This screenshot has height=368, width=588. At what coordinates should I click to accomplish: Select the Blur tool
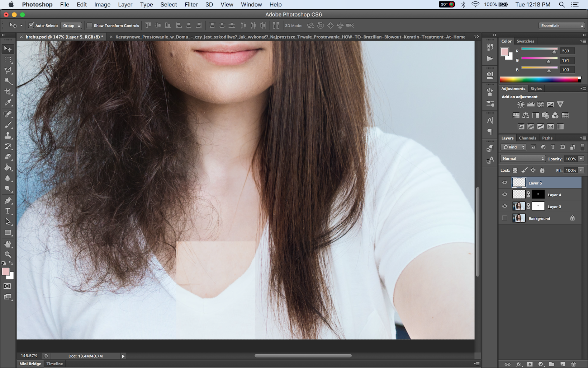click(8, 178)
